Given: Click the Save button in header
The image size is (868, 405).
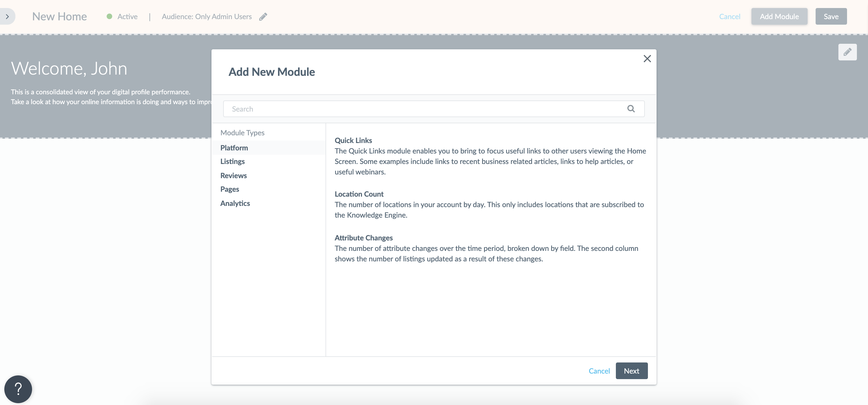Looking at the screenshot, I should 831,17.
